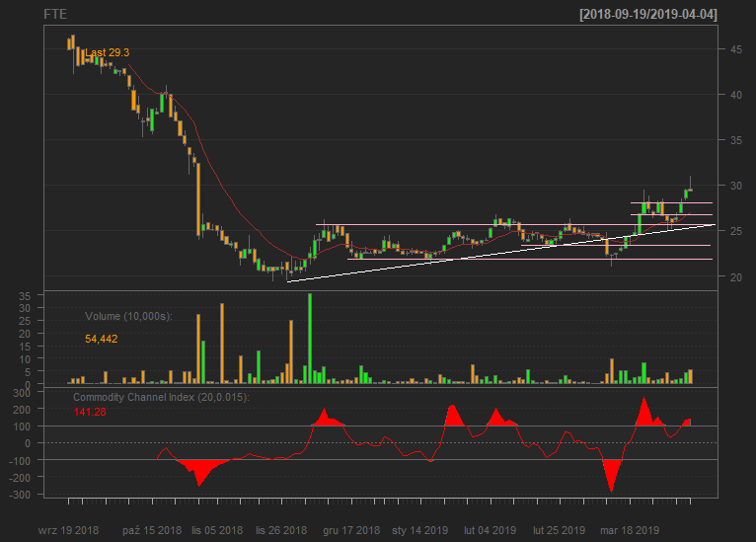Click the date label 'wrz 19 2018'

pos(68,530)
